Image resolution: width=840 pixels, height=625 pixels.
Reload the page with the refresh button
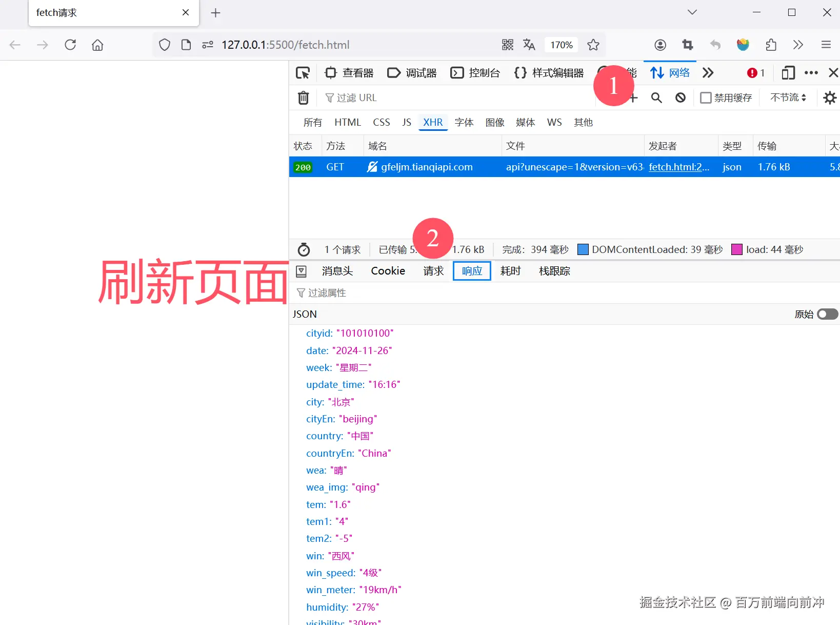pyautogui.click(x=70, y=45)
